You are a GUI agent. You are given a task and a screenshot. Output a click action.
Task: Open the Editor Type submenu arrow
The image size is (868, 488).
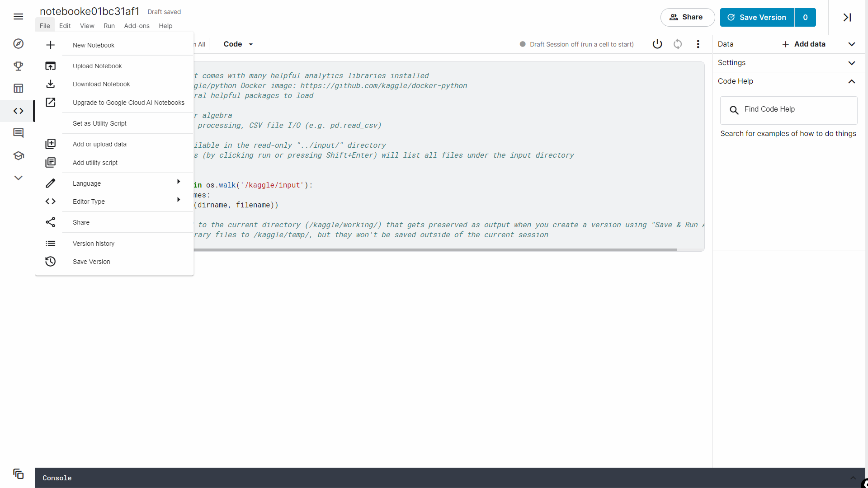pos(179,200)
